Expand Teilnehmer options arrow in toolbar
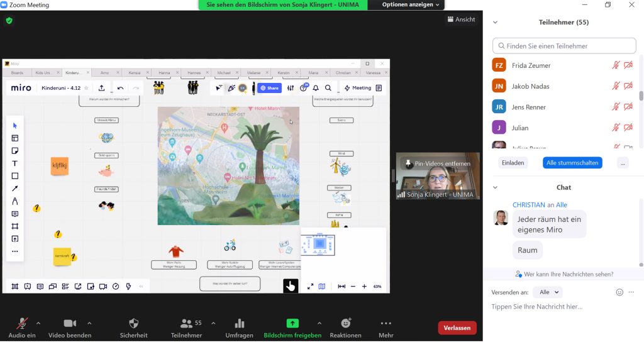Viewport: 644px width, 362px height. (213, 324)
